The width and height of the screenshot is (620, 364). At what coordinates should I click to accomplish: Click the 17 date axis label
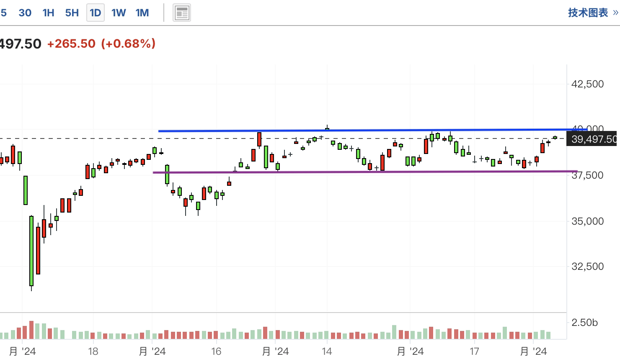click(474, 351)
